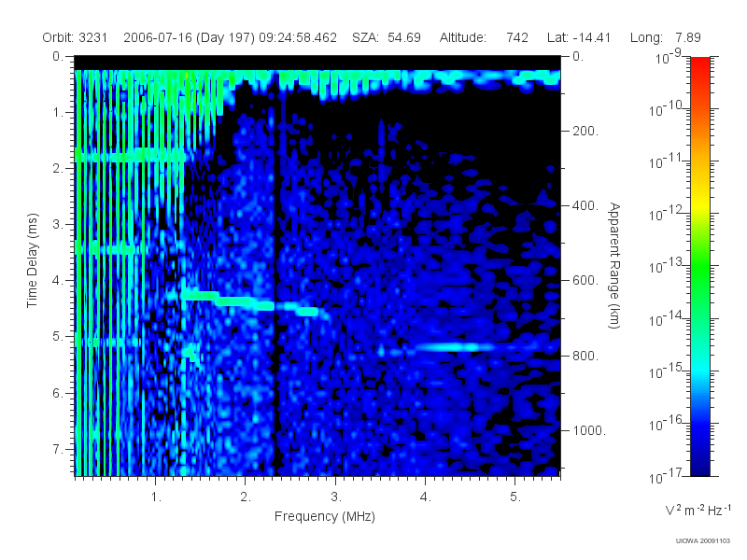Image resolution: width=747 pixels, height=560 pixels.
Task: Click the yellow region of the colorbar
Action: point(700,204)
